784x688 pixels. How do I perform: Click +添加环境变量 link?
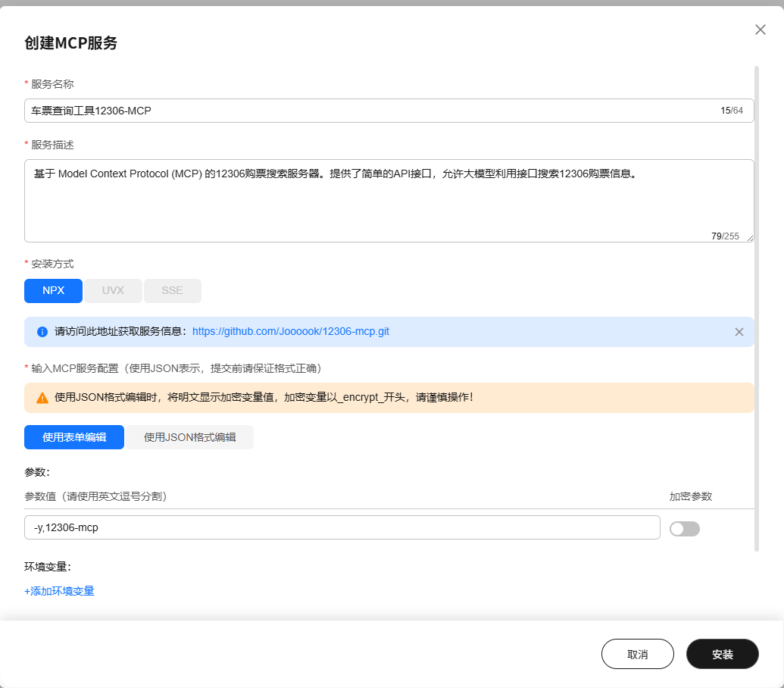pos(60,591)
